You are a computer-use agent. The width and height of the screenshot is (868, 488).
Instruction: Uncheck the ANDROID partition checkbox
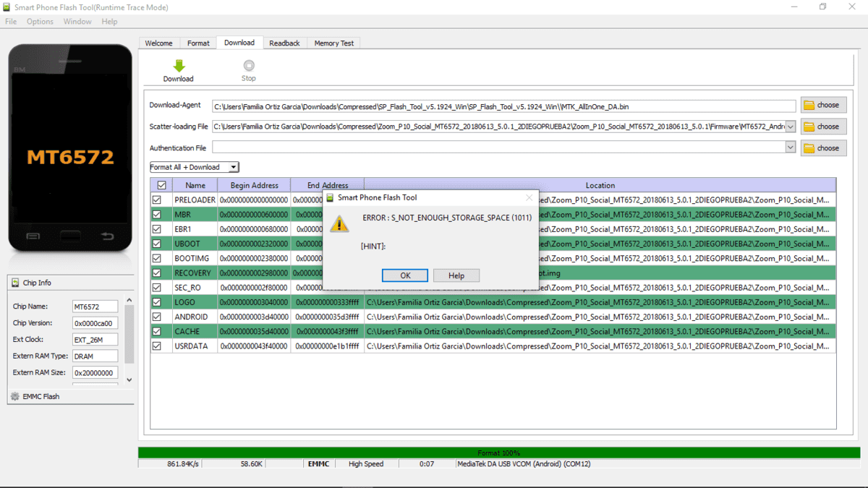157,317
